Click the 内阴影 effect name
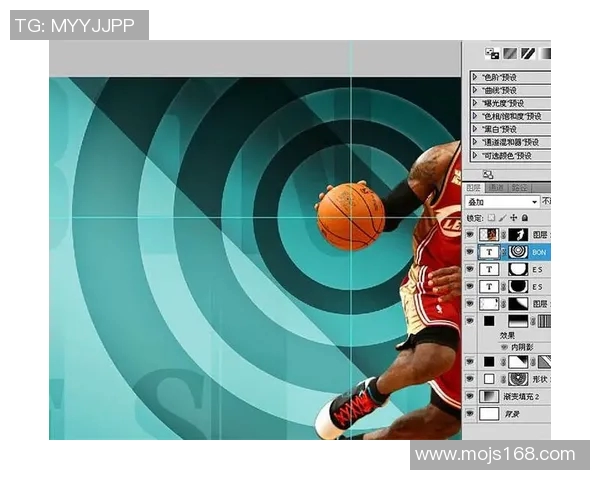The height and width of the screenshot is (480, 600). tap(522, 347)
